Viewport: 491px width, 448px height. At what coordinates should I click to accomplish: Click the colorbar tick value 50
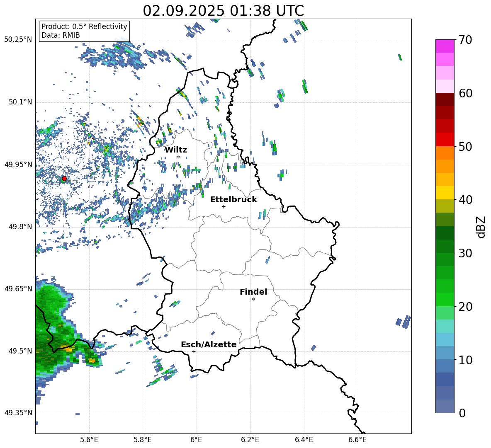point(465,146)
